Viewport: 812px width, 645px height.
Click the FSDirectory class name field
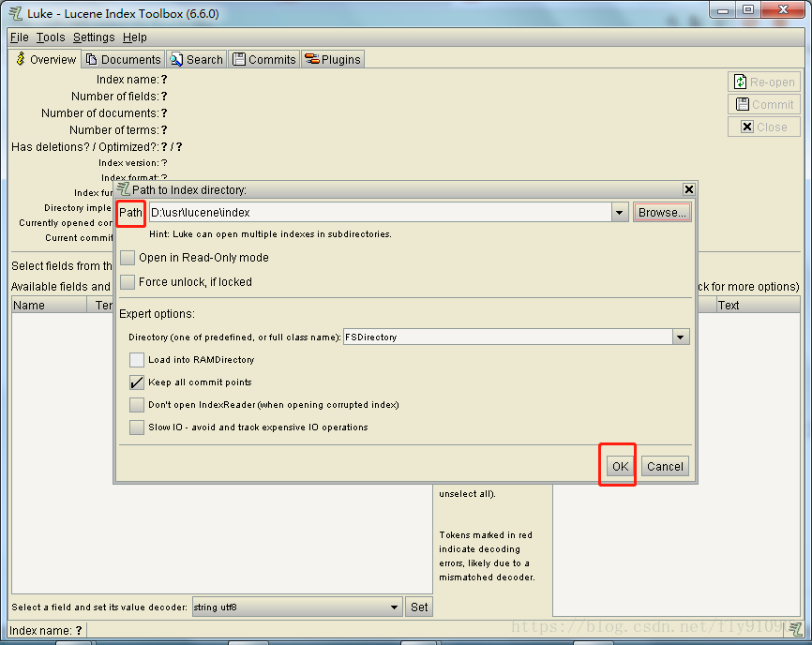508,337
